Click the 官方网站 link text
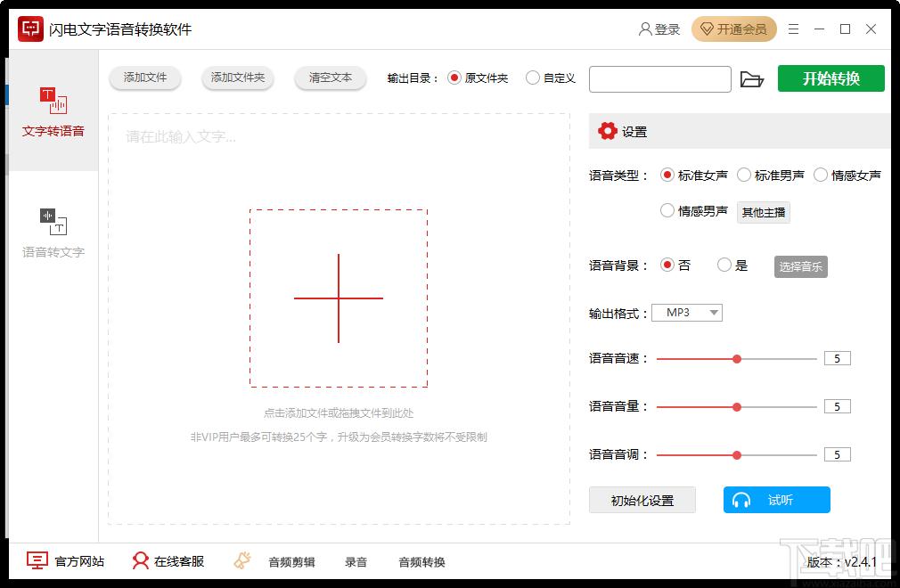The width and height of the screenshot is (900, 588). [79, 561]
